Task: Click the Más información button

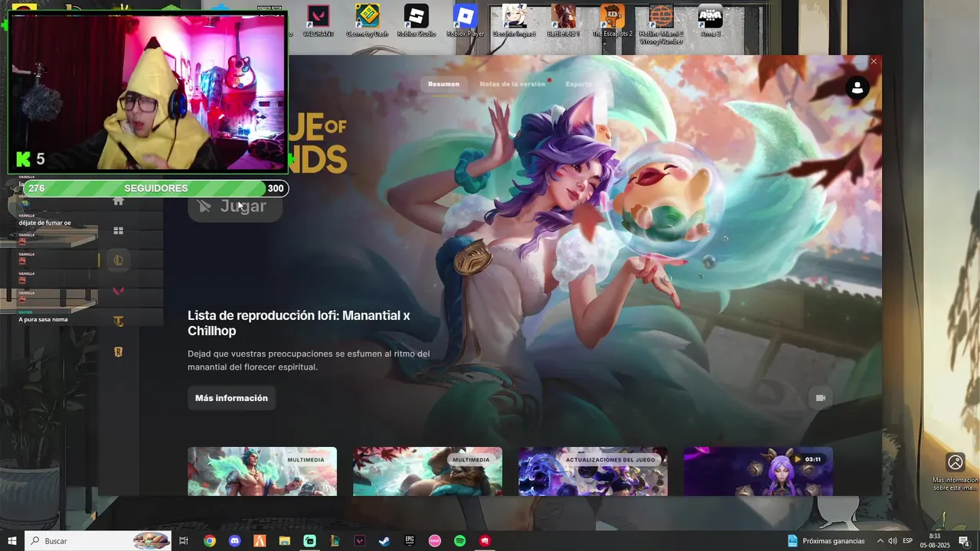Action: [231, 398]
